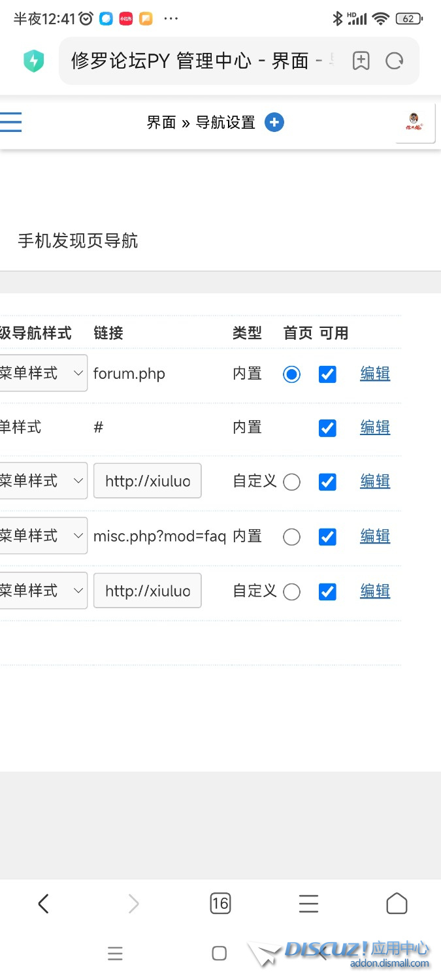
Task: Uncheck 可用 checkbox in the # row
Action: click(x=327, y=429)
